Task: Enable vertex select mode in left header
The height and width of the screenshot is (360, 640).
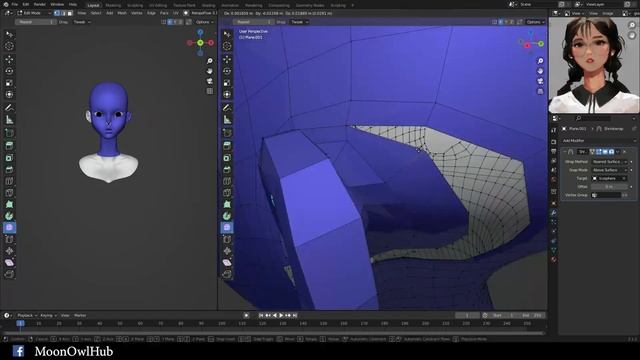Action: click(x=57, y=13)
